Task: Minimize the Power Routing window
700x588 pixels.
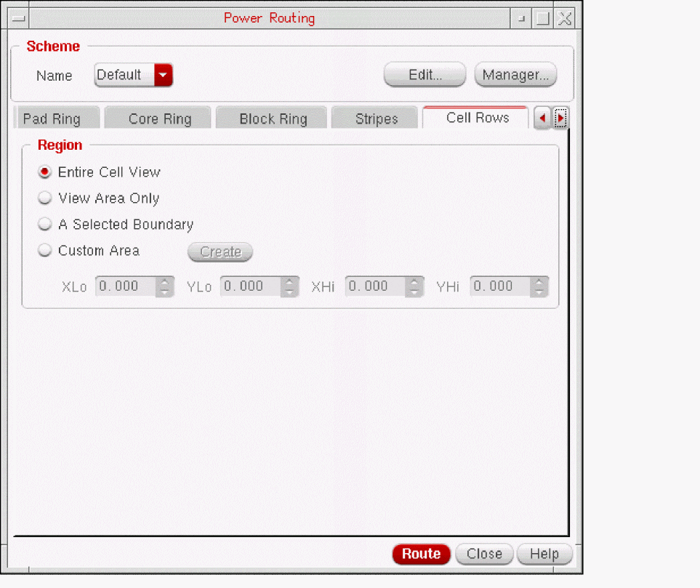Action: (521, 18)
